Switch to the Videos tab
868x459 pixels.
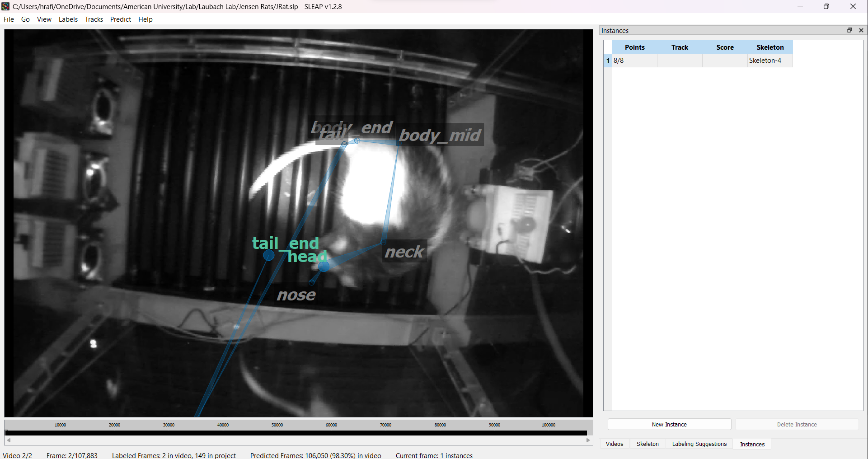click(x=615, y=444)
